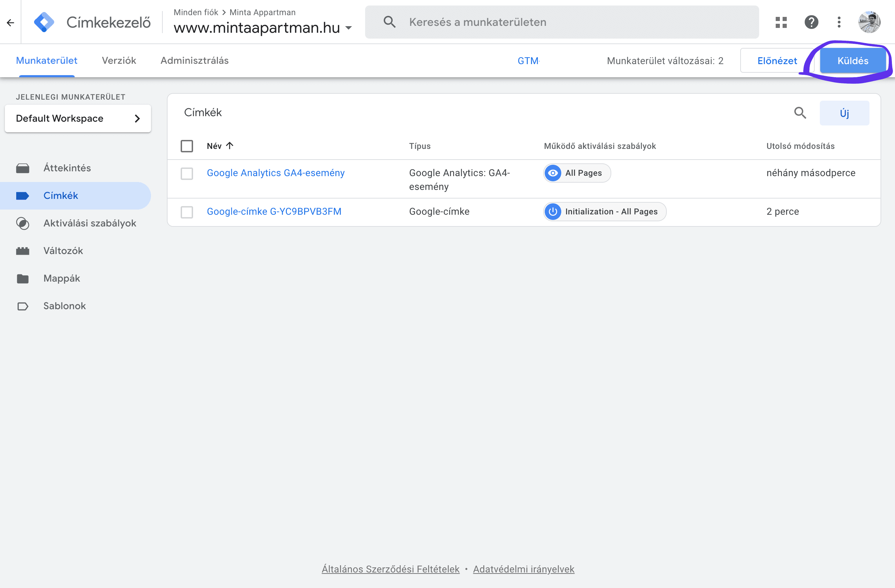This screenshot has height=588, width=895.
Task: Click the All Pages trigger chip
Action: [577, 173]
